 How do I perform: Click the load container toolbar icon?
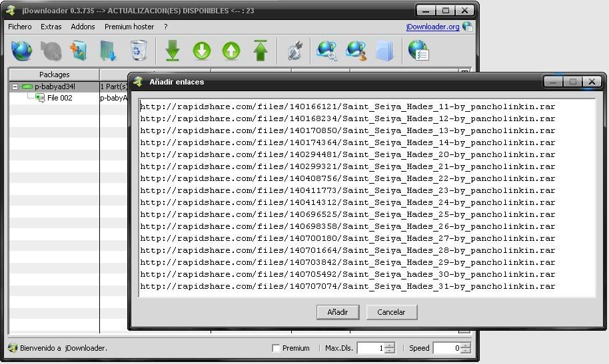108,51
